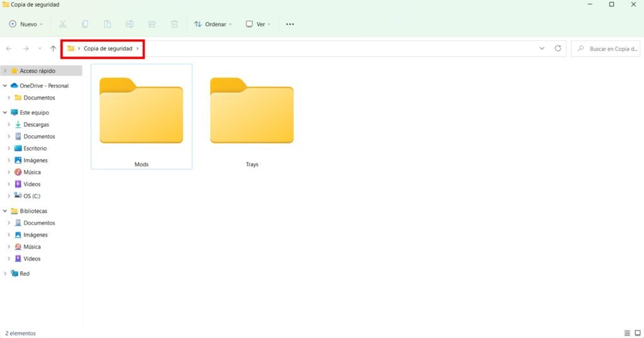Open the Ver view options dropdown
Screen dimensions: 644x338
(x=258, y=24)
